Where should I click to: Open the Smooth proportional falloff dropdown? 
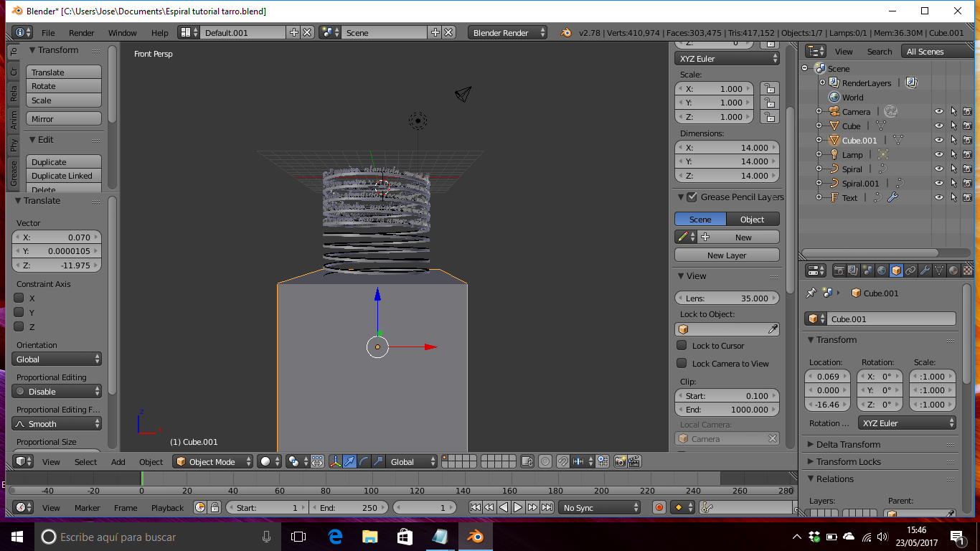(57, 423)
